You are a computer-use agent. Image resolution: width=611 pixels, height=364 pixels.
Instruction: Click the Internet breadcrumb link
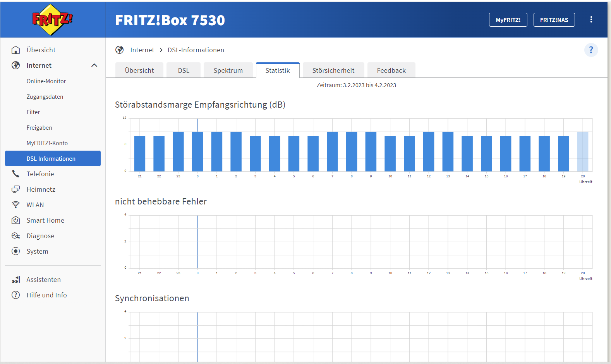pyautogui.click(x=142, y=50)
